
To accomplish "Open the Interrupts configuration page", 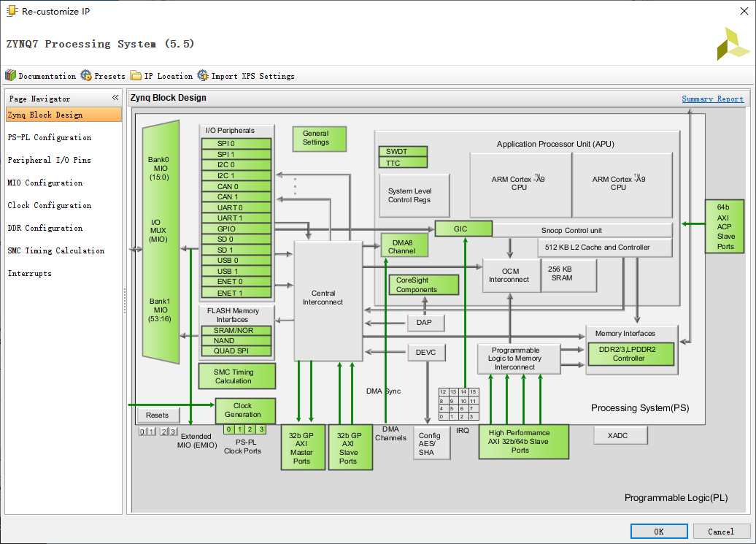I will pyautogui.click(x=29, y=273).
